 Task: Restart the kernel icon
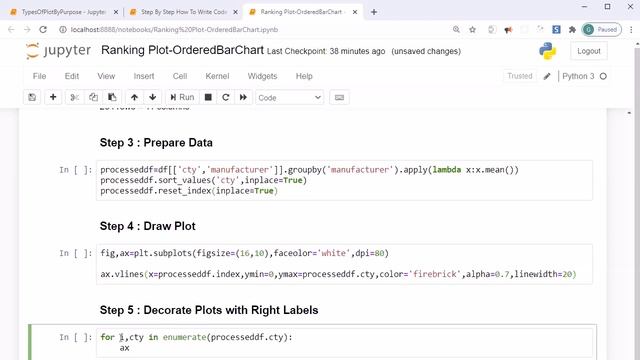pyautogui.click(x=226, y=98)
